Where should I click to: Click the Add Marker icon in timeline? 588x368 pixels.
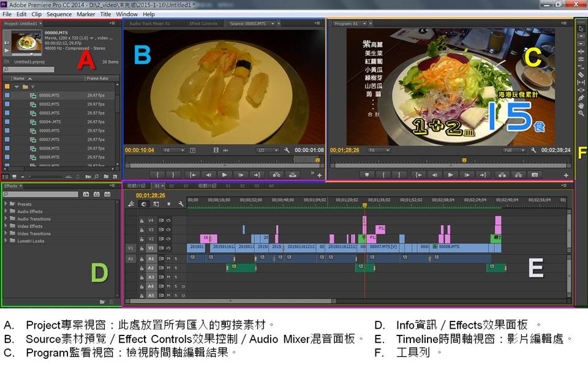coord(169,204)
